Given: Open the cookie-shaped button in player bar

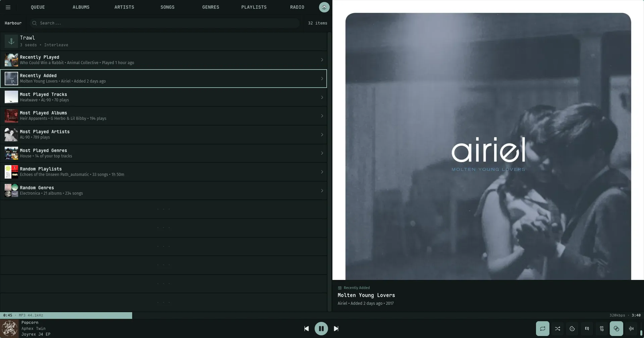Looking at the screenshot, I should pyautogui.click(x=572, y=329).
